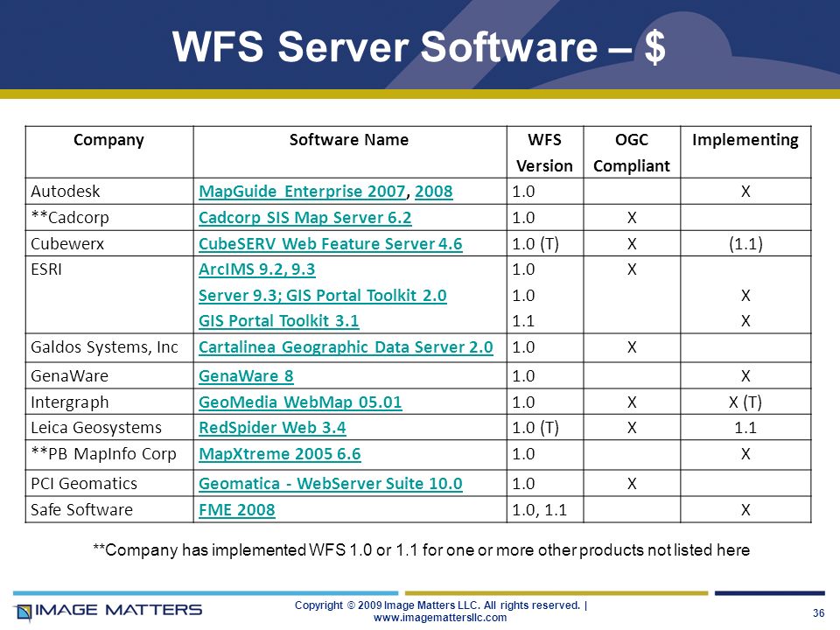Open CubeSERV Web Feature Server 4.6 link

(x=330, y=244)
